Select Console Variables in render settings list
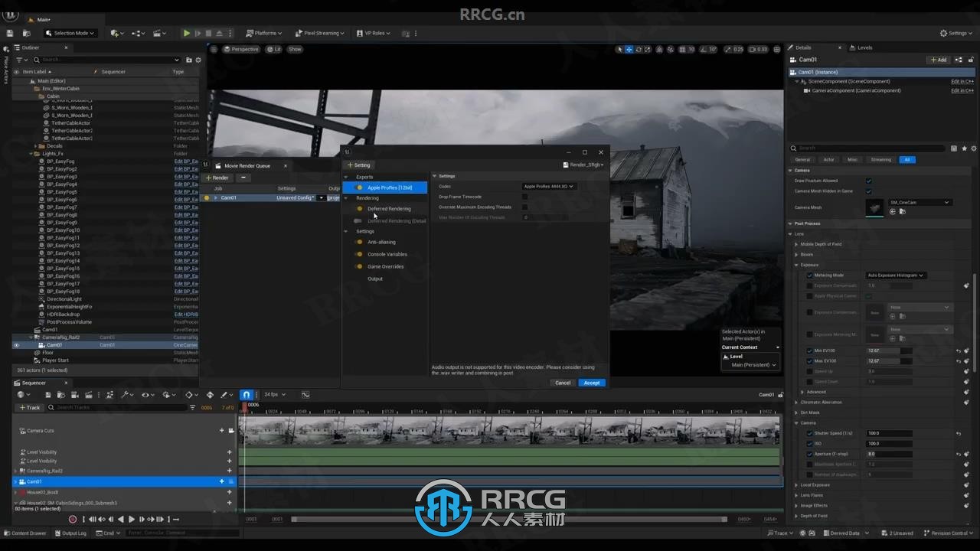Viewport: 980px width, 551px height. 387,254
